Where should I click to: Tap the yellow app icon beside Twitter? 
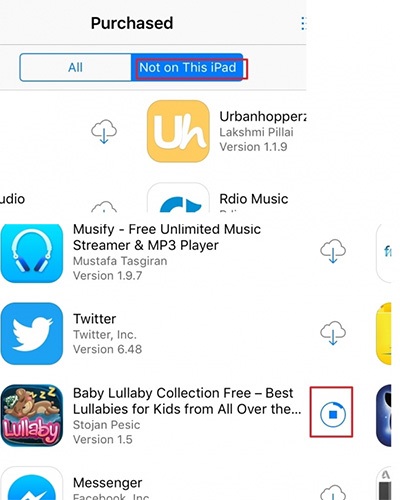coord(384,333)
